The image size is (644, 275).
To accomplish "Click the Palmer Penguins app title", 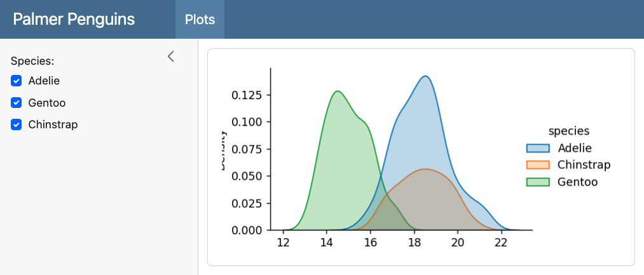I will (x=74, y=19).
